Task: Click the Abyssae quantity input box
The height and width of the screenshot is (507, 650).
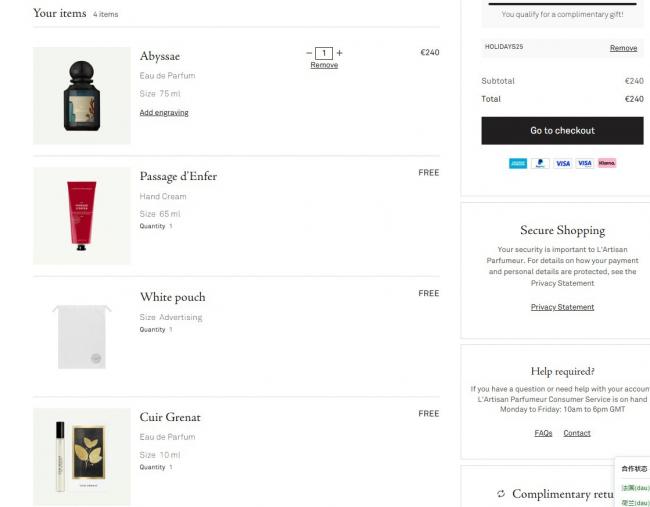Action: (324, 53)
